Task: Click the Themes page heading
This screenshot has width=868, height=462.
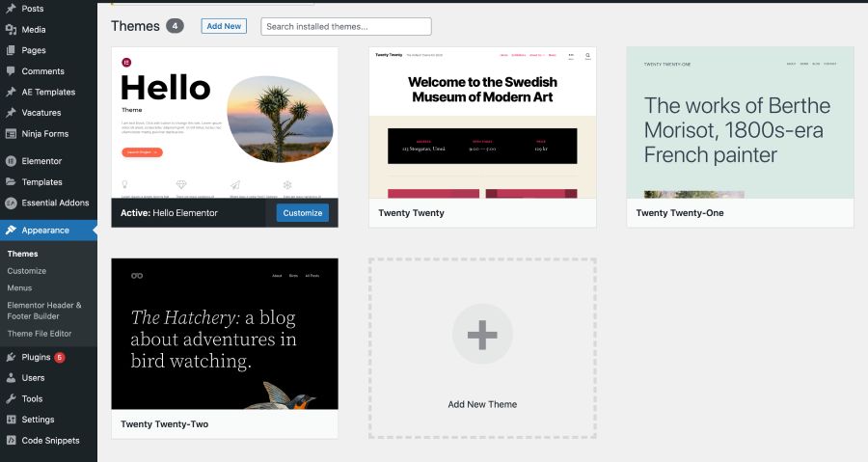Action: coord(135,26)
